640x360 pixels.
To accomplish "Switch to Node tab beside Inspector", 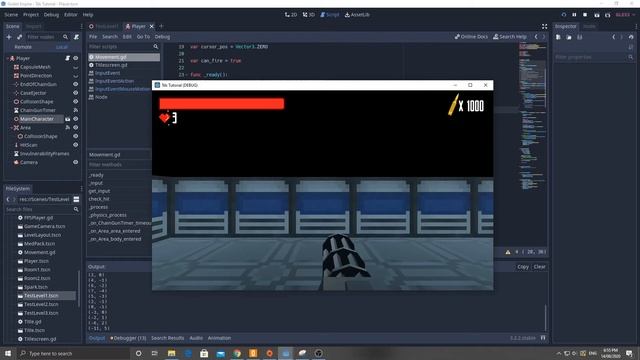I will (x=589, y=27).
